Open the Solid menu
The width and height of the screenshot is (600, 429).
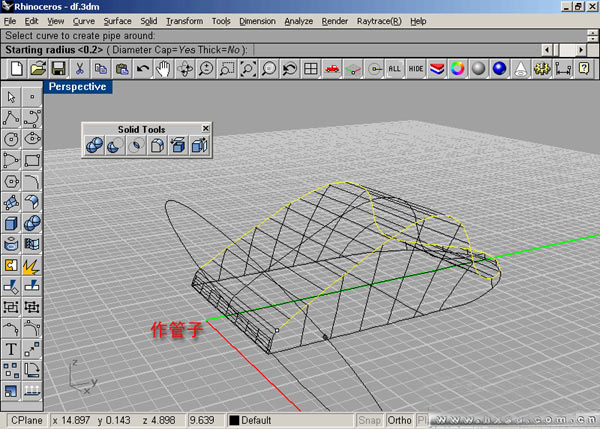149,20
